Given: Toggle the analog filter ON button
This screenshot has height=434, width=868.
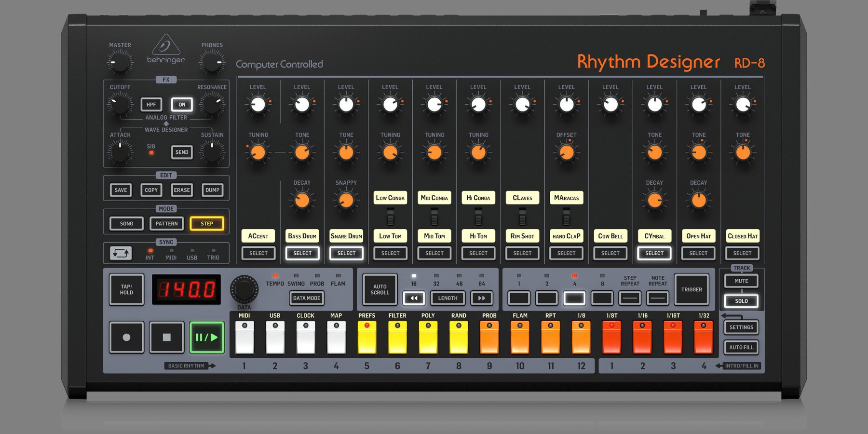Looking at the screenshot, I should click(x=182, y=105).
